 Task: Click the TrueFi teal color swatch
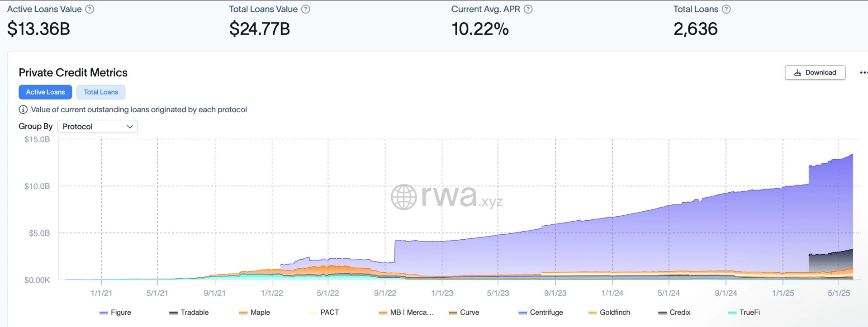(x=732, y=313)
